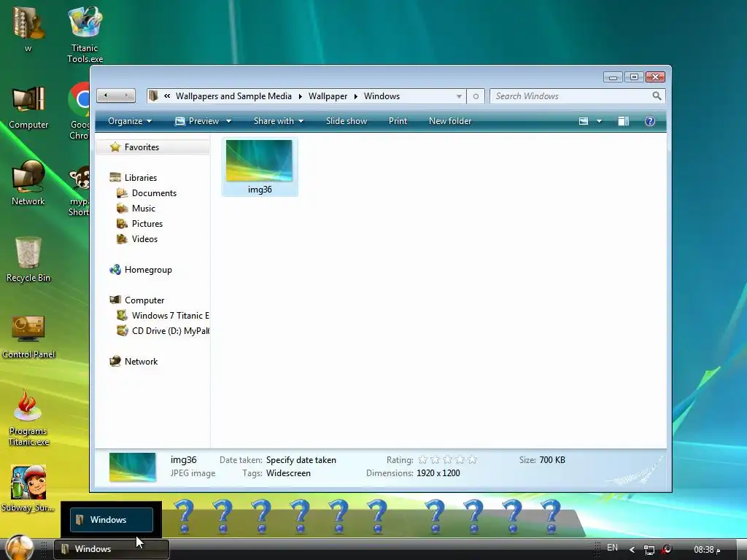The width and height of the screenshot is (747, 560).
Task: Click the Forward navigation arrow
Action: pyautogui.click(x=125, y=96)
